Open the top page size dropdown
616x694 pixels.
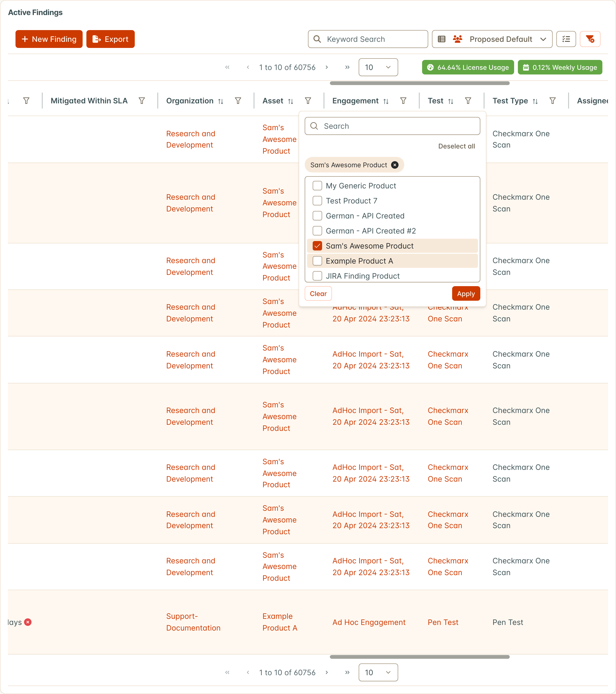click(378, 67)
